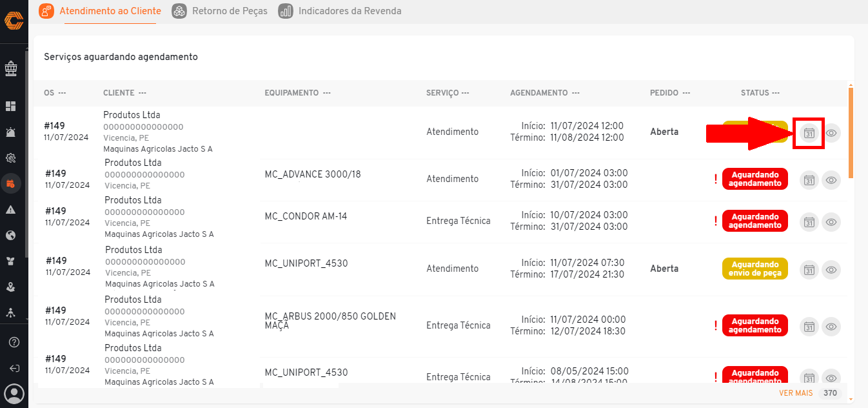Click the orange company logo in sidebar
868x408 pixels.
[14, 20]
